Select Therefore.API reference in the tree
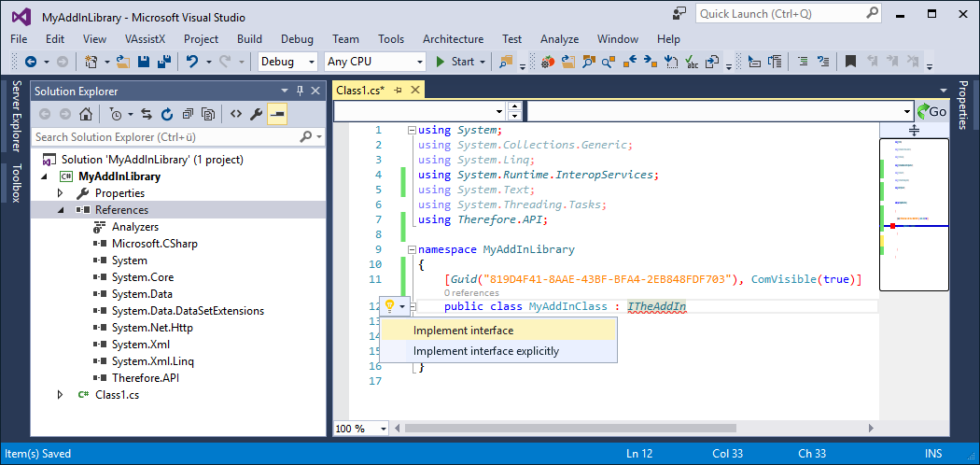The width and height of the screenshot is (980, 465). tap(146, 377)
